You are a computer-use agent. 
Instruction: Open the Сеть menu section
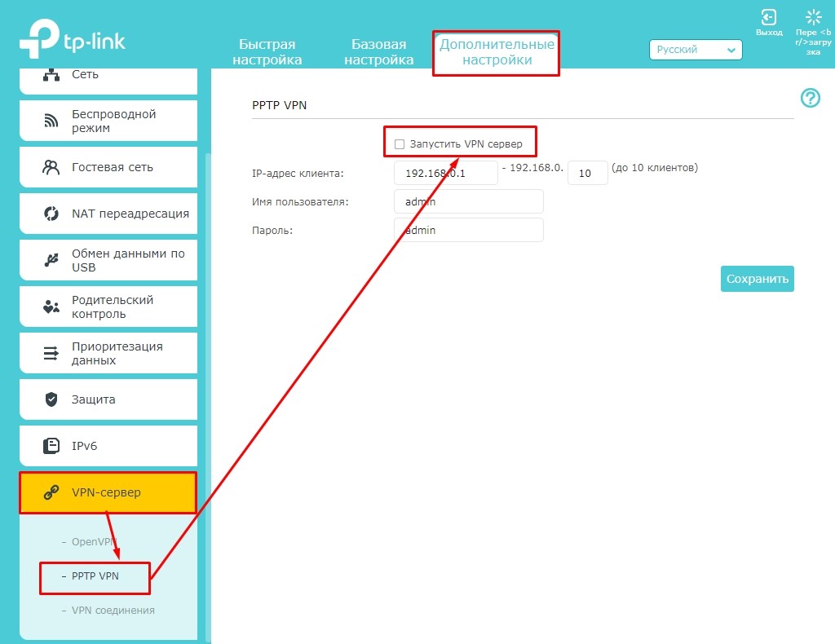pos(108,80)
